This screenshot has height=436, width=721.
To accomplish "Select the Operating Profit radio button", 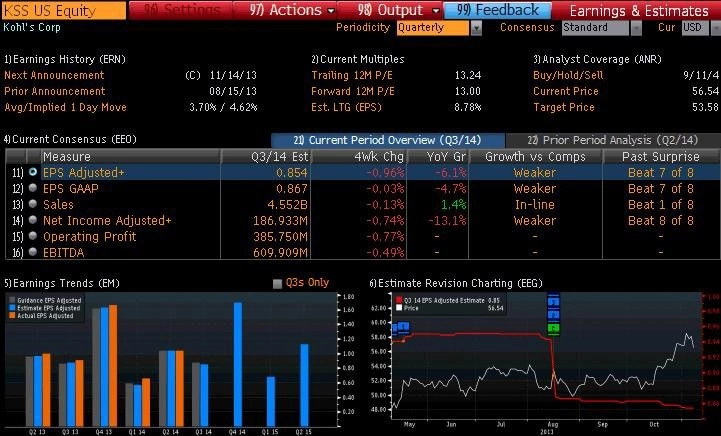I will pyautogui.click(x=33, y=236).
